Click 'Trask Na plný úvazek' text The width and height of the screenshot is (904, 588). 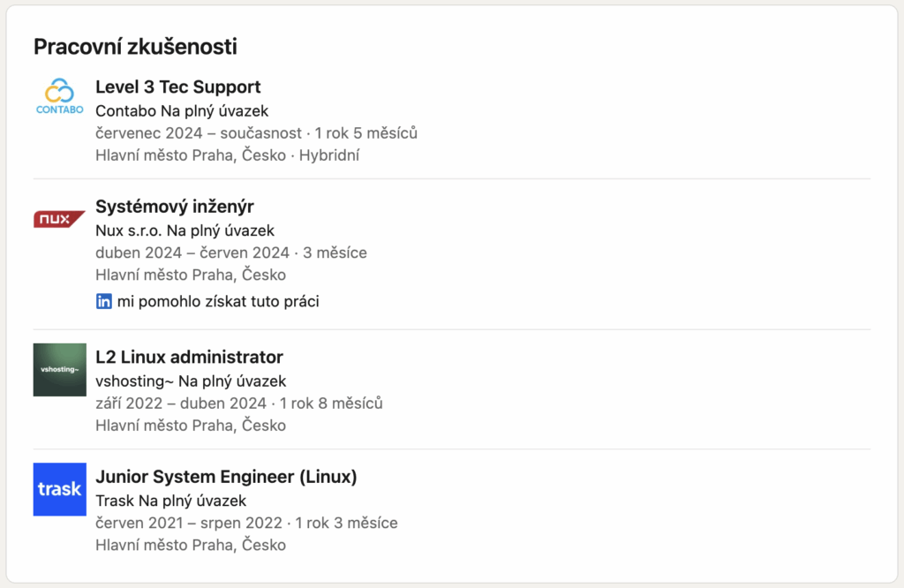(x=170, y=501)
